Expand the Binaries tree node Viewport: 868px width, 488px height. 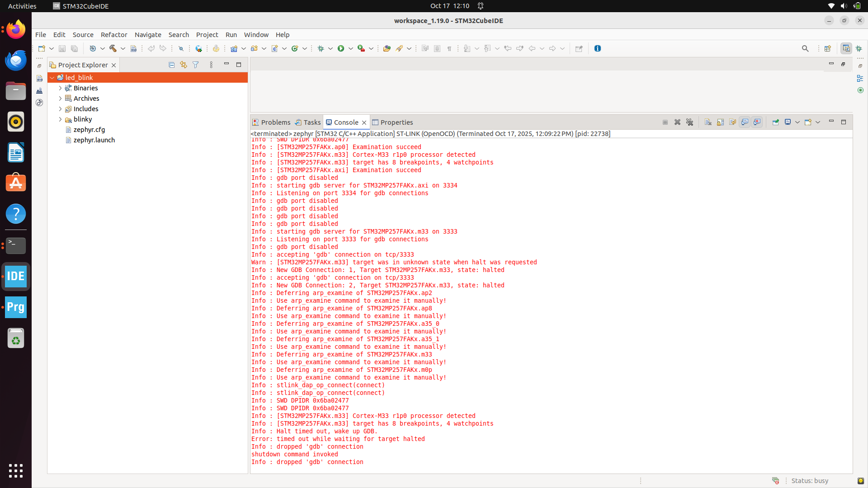(60, 88)
